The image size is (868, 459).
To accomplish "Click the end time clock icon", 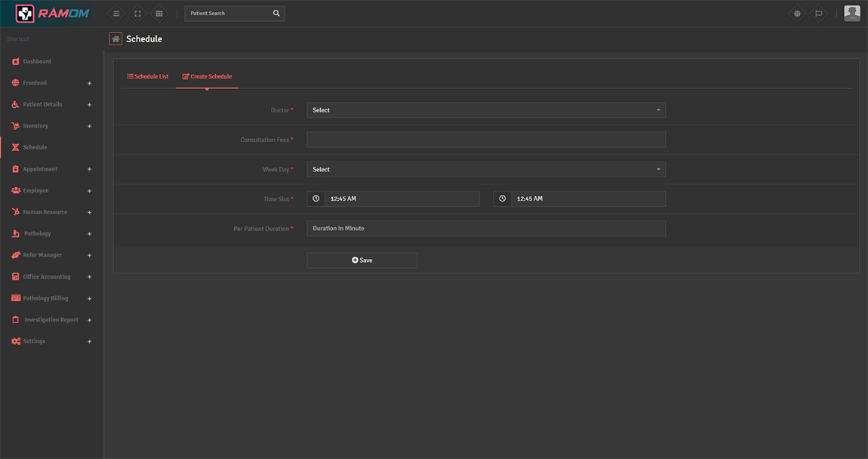I will click(x=503, y=199).
